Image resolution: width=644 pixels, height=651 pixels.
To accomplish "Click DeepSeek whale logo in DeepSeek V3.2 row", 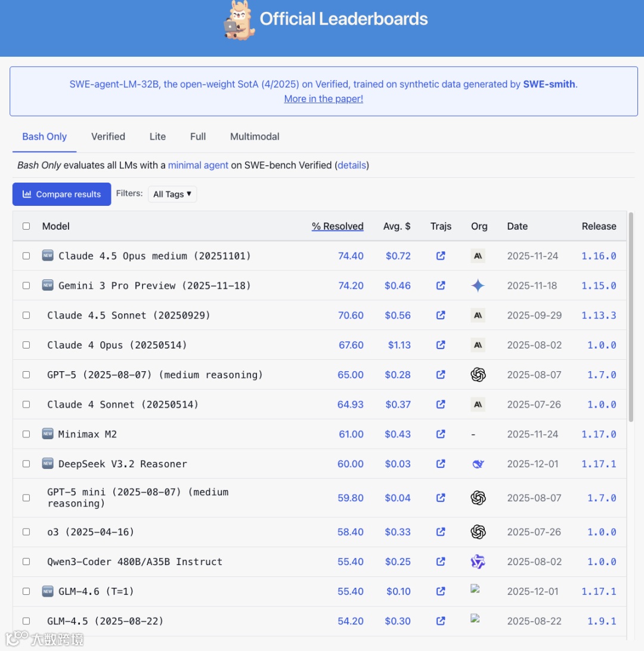I will click(x=478, y=464).
